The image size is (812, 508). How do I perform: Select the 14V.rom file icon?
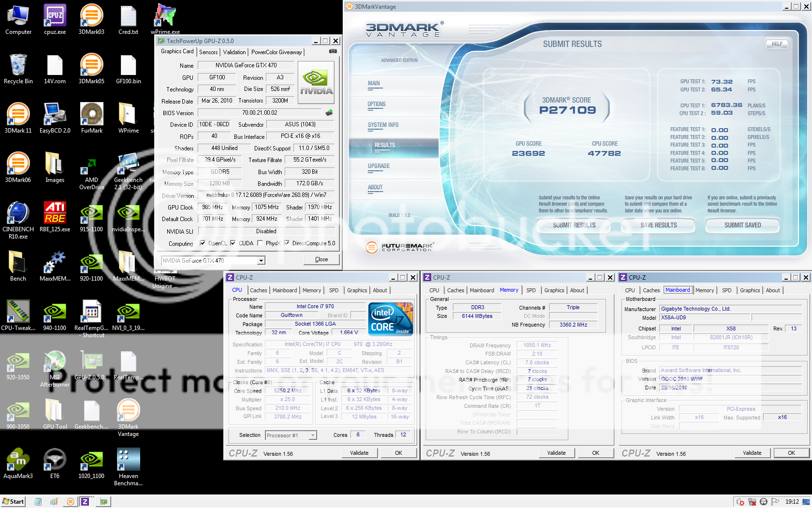pyautogui.click(x=55, y=69)
